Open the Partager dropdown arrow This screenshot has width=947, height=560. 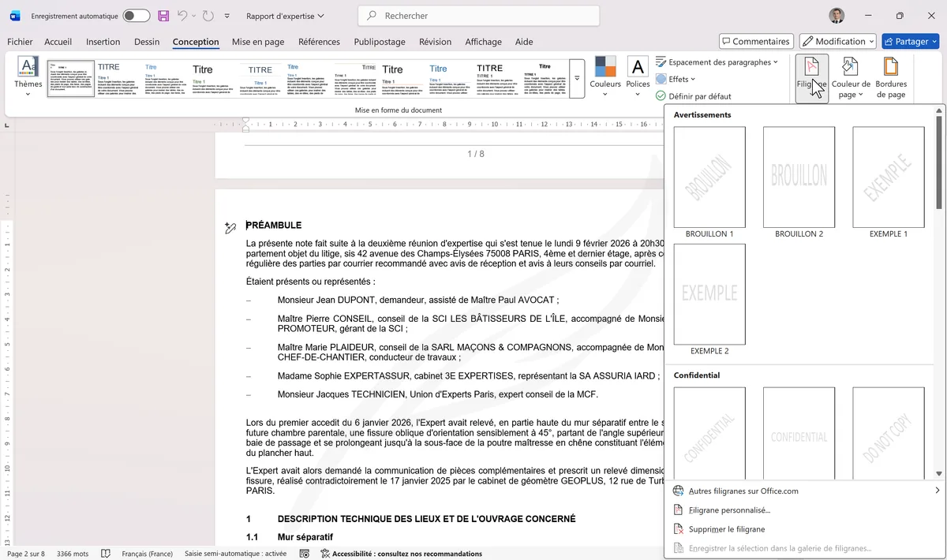coord(935,40)
